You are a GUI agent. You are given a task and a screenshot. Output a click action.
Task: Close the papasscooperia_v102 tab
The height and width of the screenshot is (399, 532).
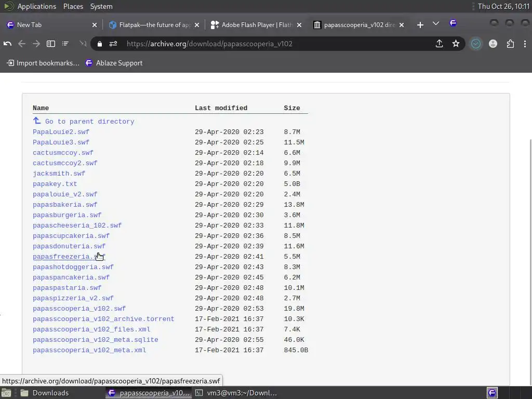(x=402, y=25)
